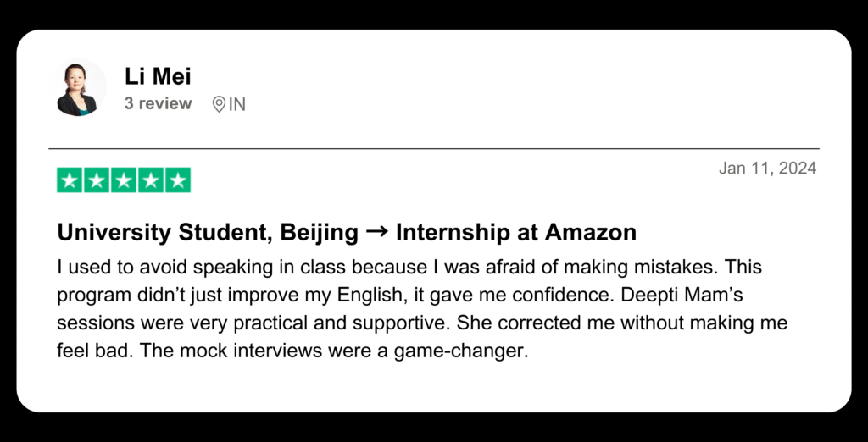Select the second green star

pyautogui.click(x=97, y=180)
